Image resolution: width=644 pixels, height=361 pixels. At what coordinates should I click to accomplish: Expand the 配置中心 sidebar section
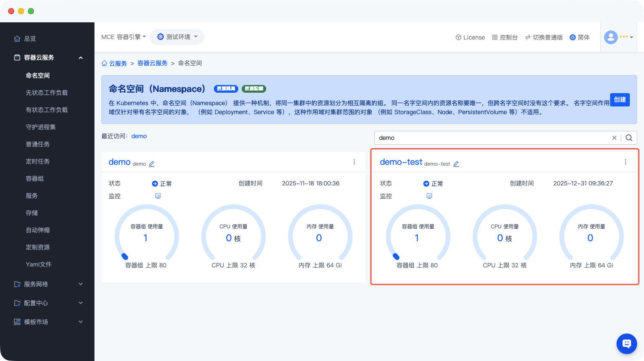pos(47,303)
